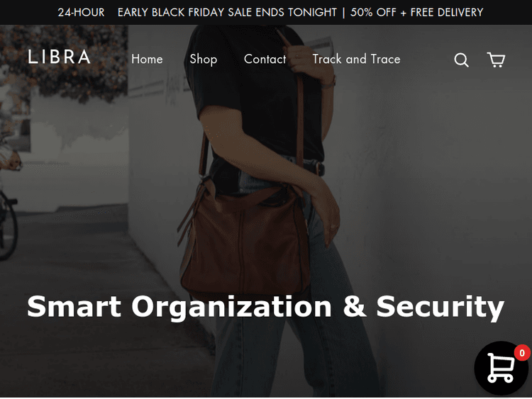This screenshot has height=399, width=532.
Task: Click the Early Black Friday Sale announcement
Action: point(227,13)
